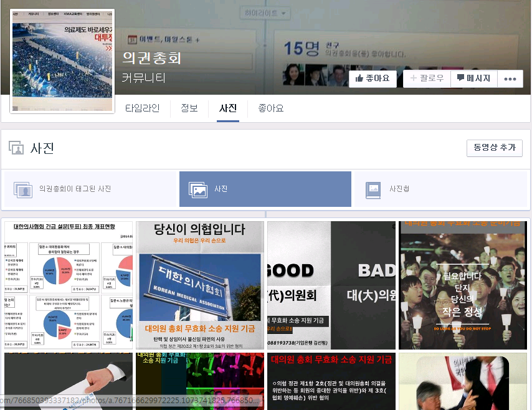This screenshot has width=532, height=410.
Task: Send a message via 메시지 button
Action: point(474,79)
